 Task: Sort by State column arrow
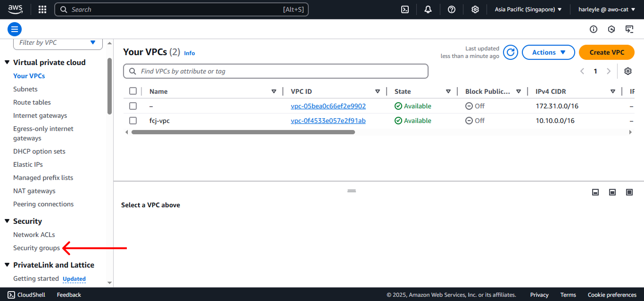448,91
